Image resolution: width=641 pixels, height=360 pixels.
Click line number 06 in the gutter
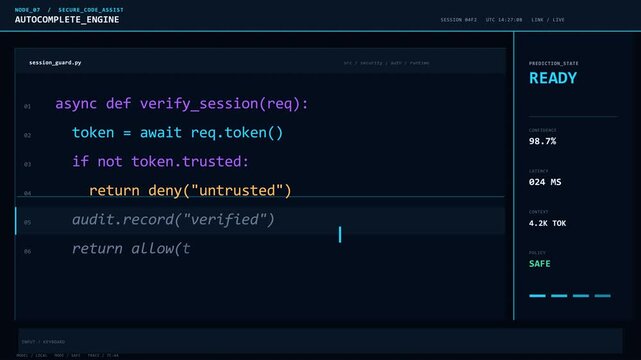click(27, 251)
